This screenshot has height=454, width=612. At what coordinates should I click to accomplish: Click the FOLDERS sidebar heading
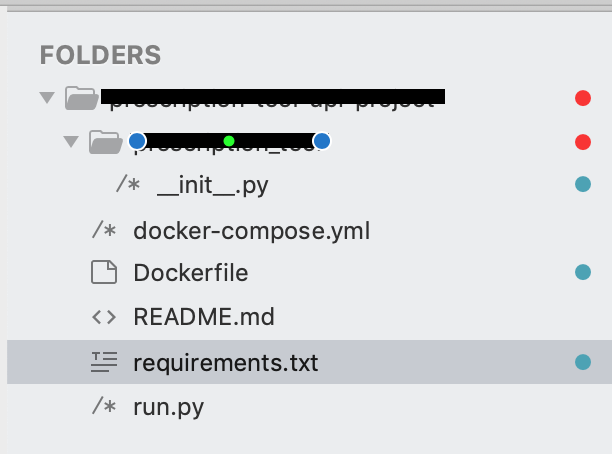(x=100, y=54)
